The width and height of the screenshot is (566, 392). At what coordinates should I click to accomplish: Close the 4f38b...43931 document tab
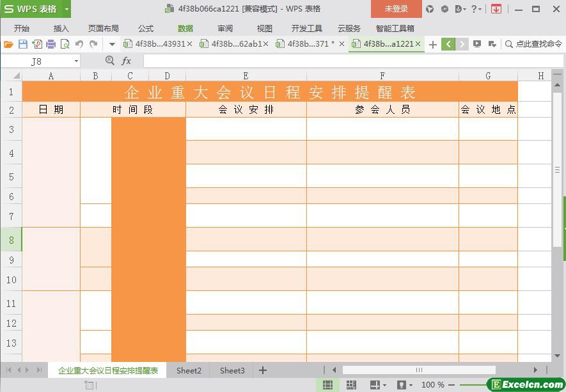[x=189, y=44]
